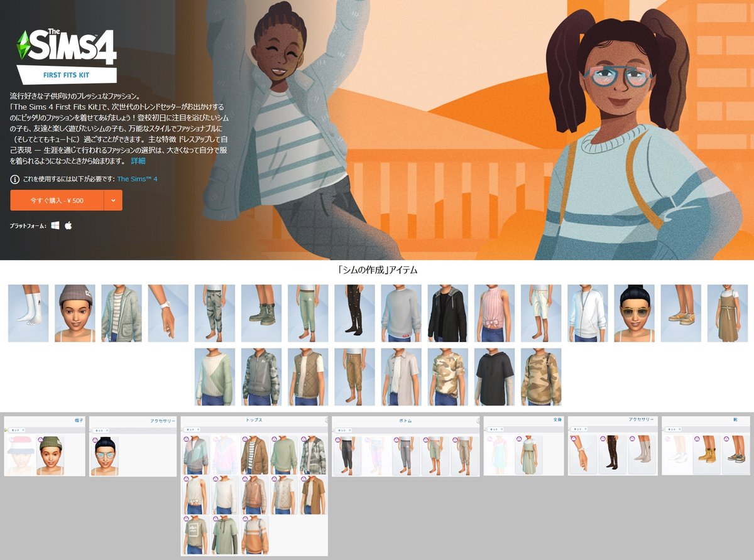Viewport: 754px width, 560px height.
Task: Open the white shorts store thumbnail
Action: [541, 313]
